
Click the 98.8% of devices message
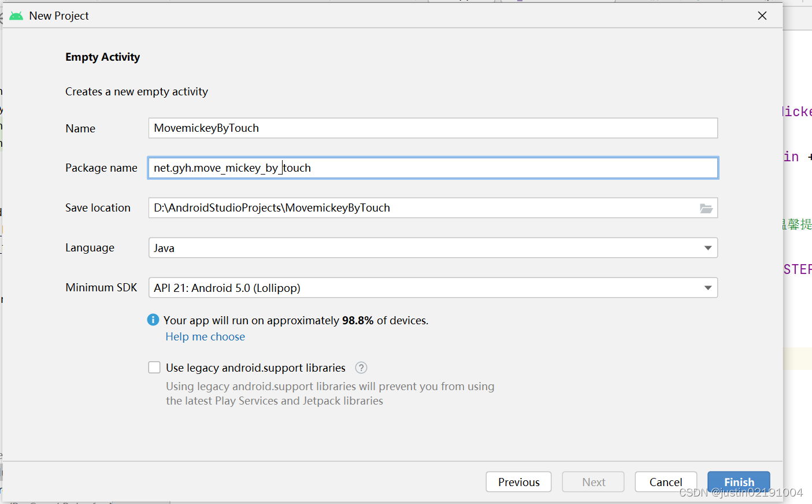[296, 320]
